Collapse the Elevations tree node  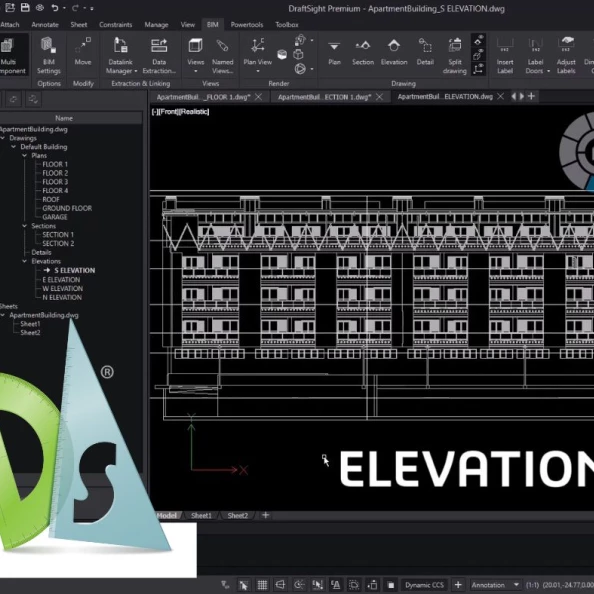(x=24, y=261)
